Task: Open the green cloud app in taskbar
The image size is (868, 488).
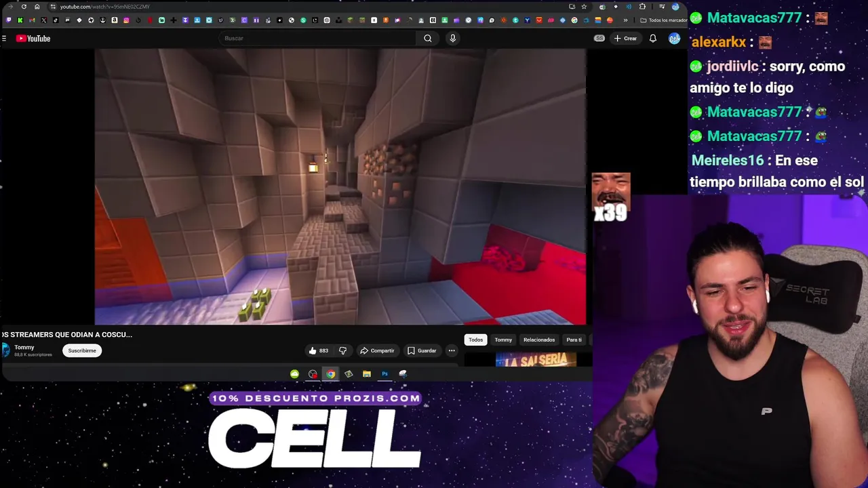Action: [x=294, y=374]
